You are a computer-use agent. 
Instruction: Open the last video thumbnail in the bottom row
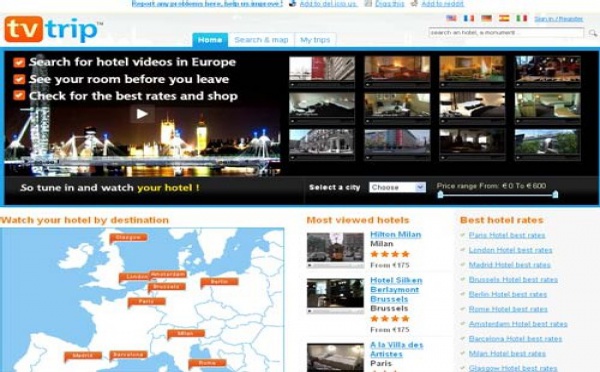tap(548, 145)
